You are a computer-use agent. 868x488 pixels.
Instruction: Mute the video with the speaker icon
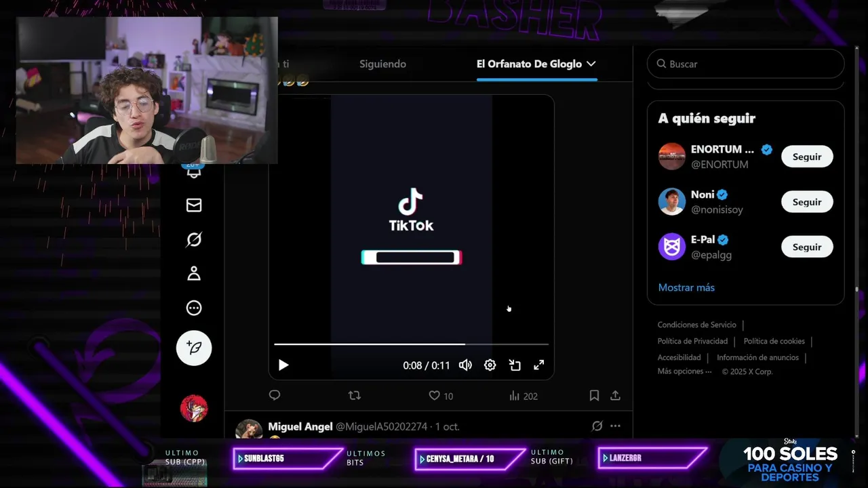point(465,365)
